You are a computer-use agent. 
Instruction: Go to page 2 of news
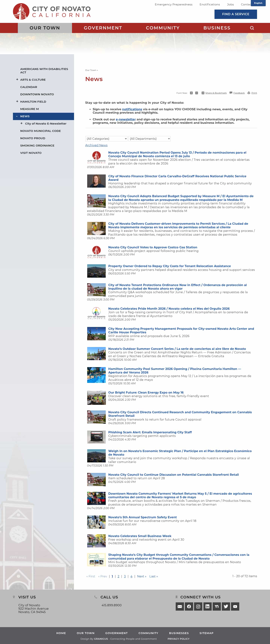(x=118, y=576)
